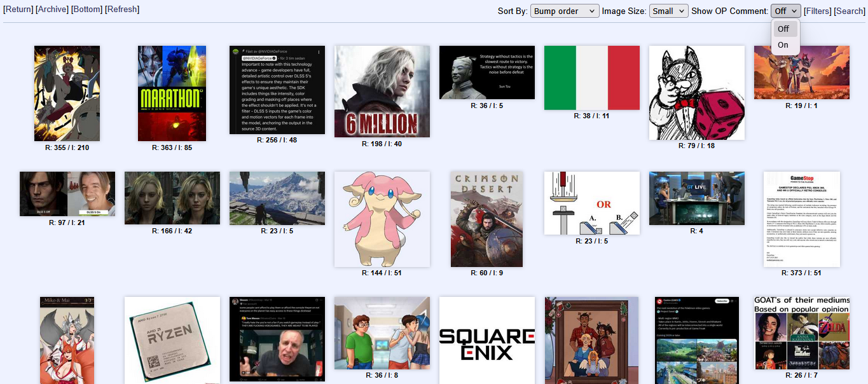Viewport: 868px width, 384px height.
Task: Click the stats text R: 144 / I: 51
Action: [382, 273]
